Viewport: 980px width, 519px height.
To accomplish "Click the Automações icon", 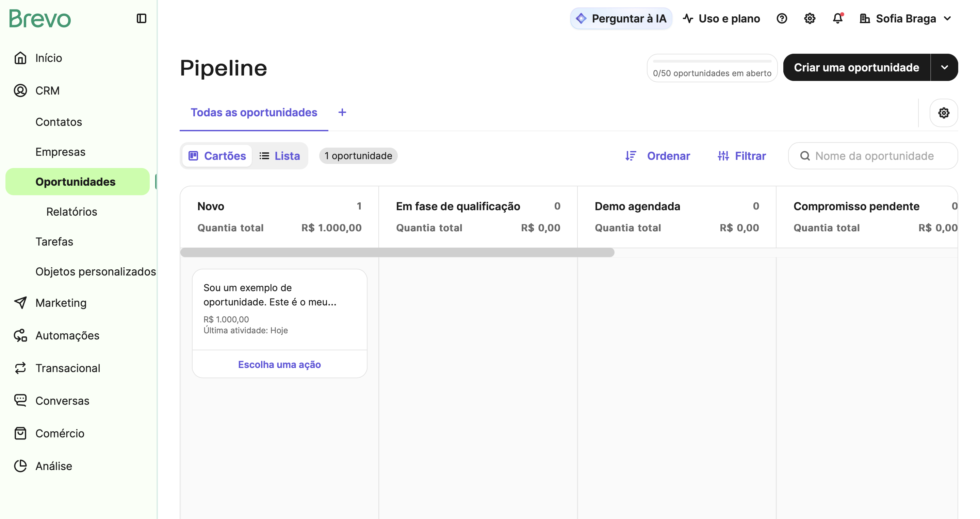I will coord(20,335).
